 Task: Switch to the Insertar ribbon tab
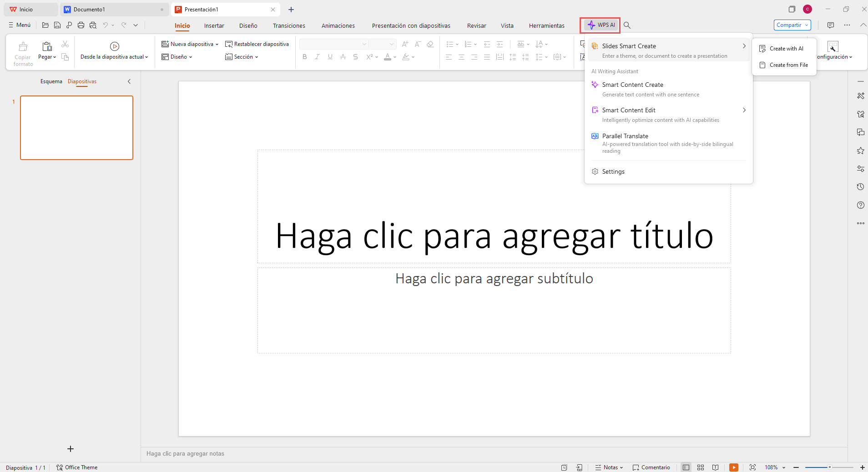pos(214,26)
